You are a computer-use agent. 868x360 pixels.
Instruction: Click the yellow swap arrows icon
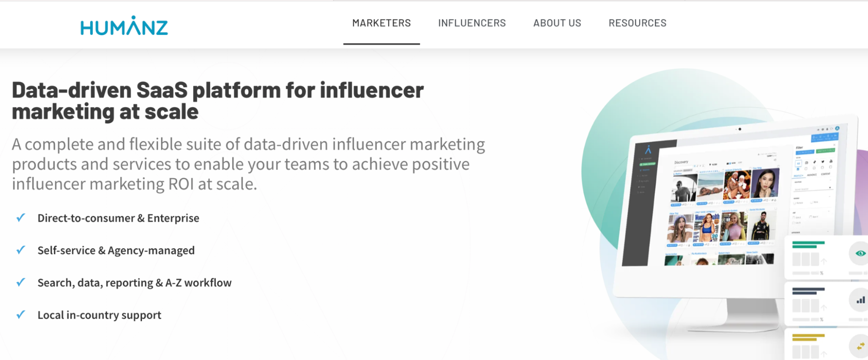pos(860,347)
